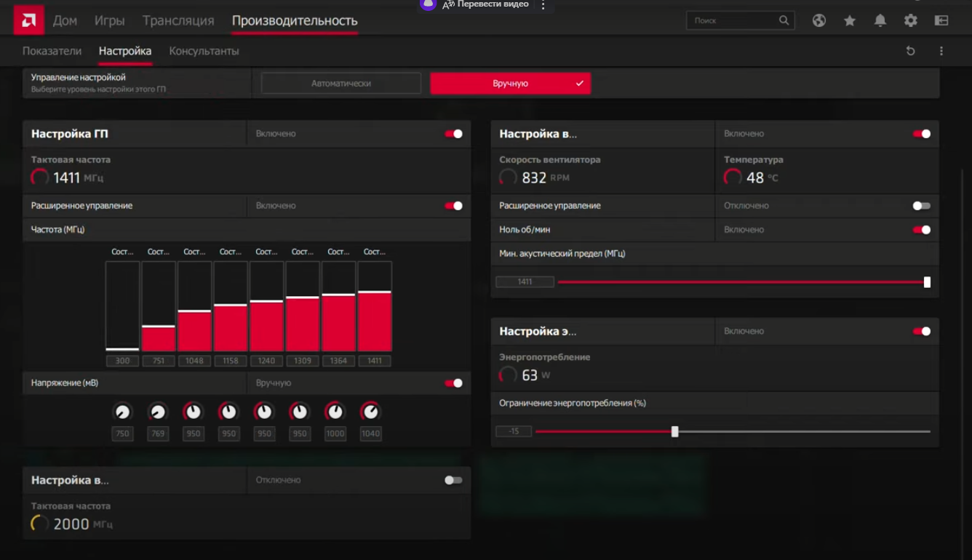Open the Трансляция tab

click(x=178, y=20)
